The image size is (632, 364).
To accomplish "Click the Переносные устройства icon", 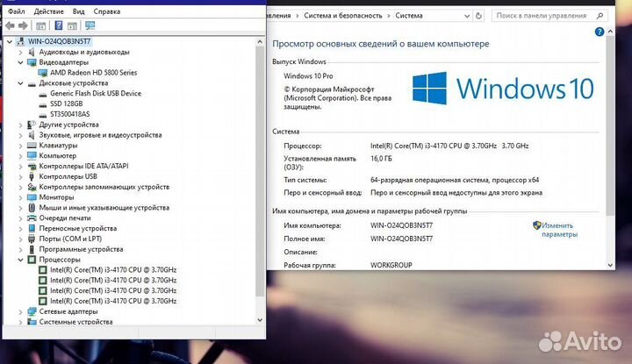I will (x=32, y=228).
